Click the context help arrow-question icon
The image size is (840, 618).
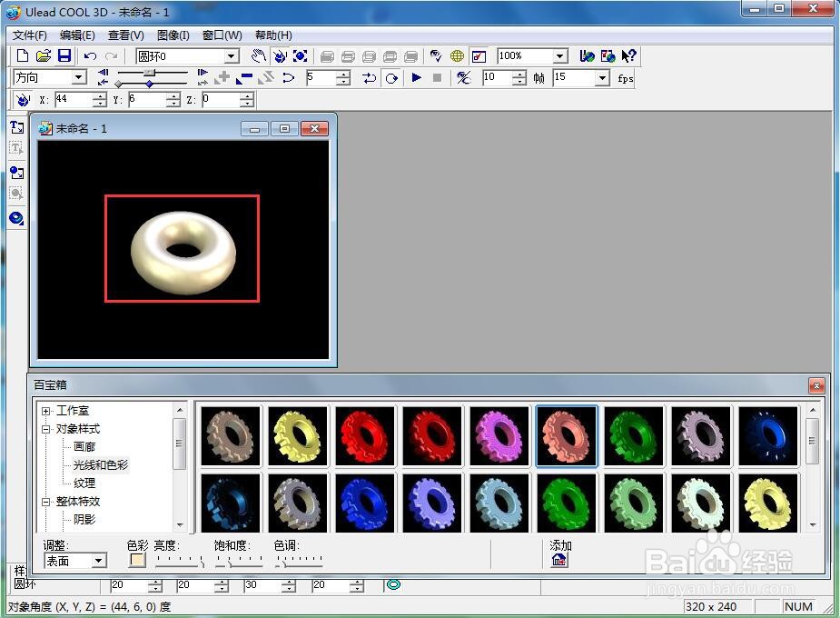tap(629, 55)
